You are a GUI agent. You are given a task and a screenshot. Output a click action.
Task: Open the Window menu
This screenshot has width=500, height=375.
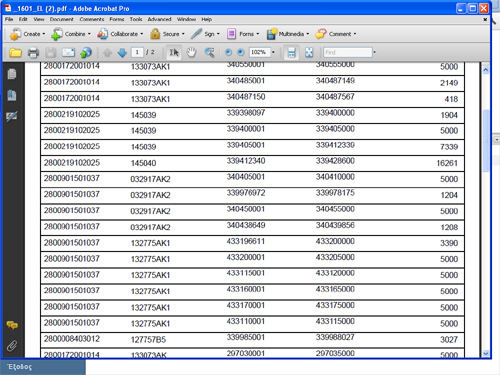point(186,19)
